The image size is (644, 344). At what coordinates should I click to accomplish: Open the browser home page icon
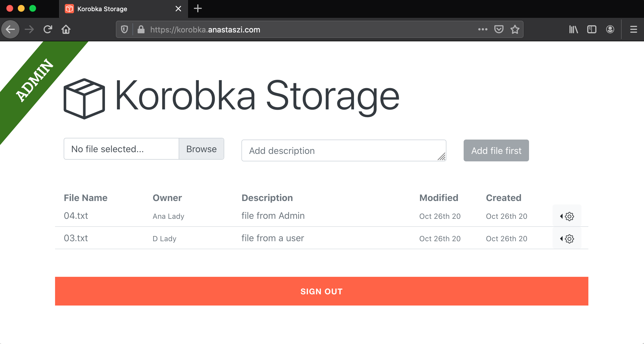tap(66, 29)
